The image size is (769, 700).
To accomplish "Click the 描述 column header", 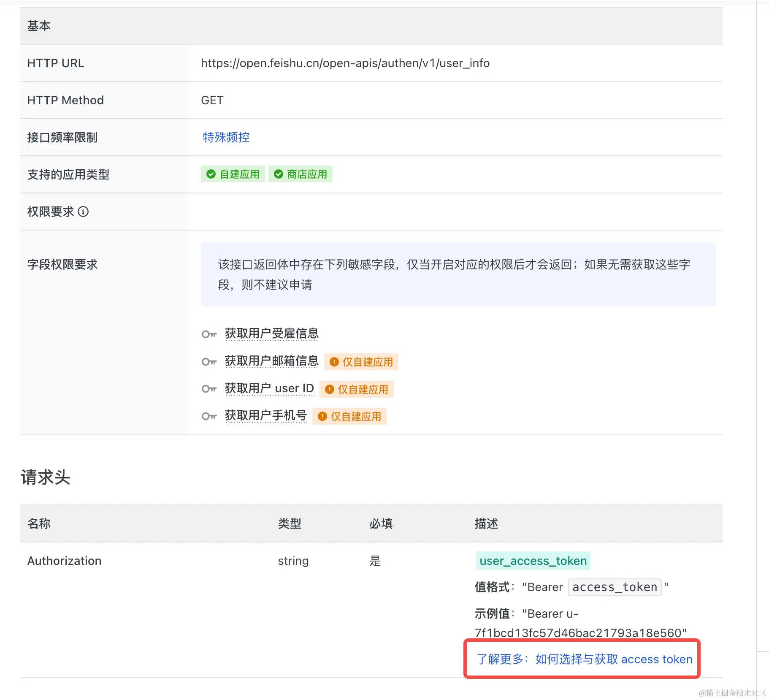I will [x=486, y=524].
